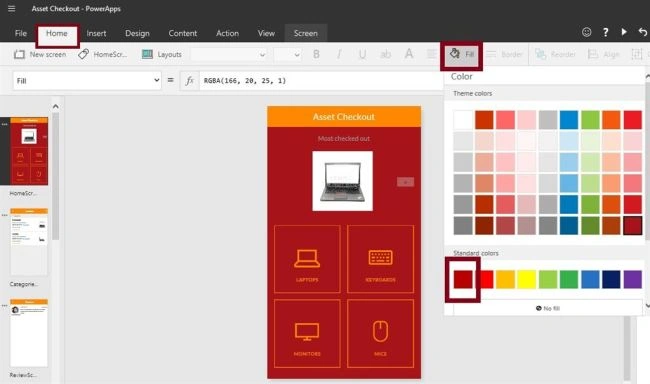The width and height of the screenshot is (650, 384).
Task: Open the options dots beside ReviewSc thumbnail
Action: pyautogui.click(x=4, y=306)
